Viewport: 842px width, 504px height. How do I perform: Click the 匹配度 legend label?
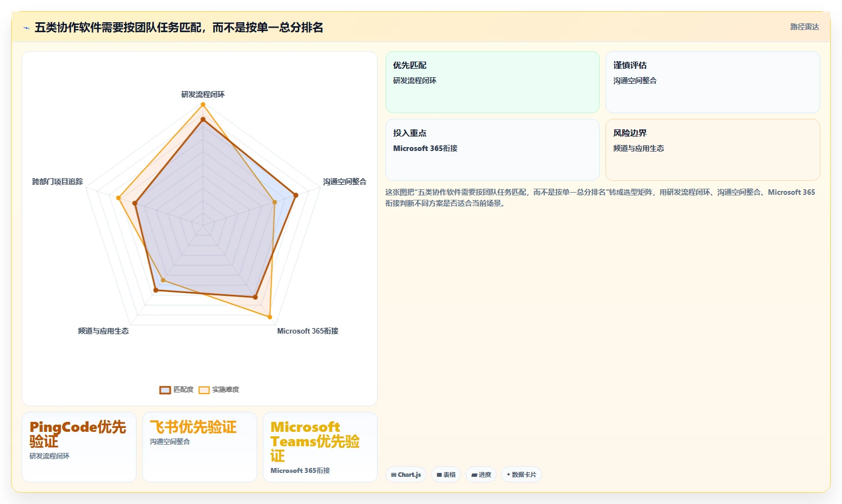tap(183, 390)
